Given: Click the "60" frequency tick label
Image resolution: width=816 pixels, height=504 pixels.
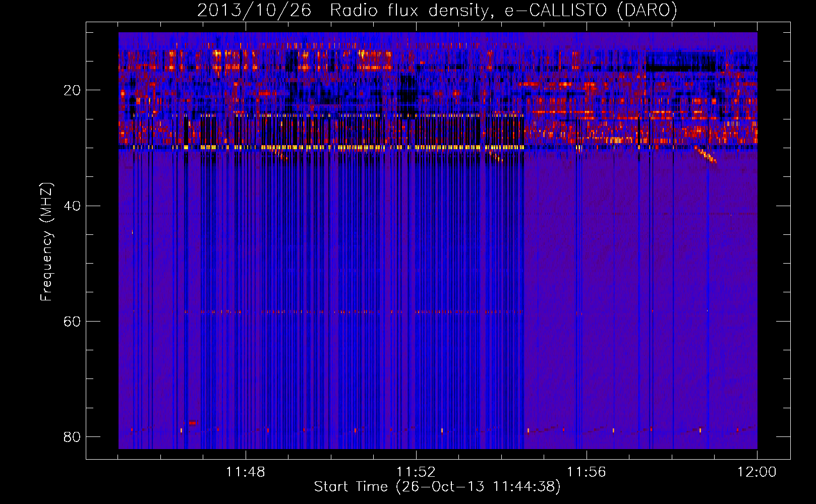Looking at the screenshot, I should point(72,321).
